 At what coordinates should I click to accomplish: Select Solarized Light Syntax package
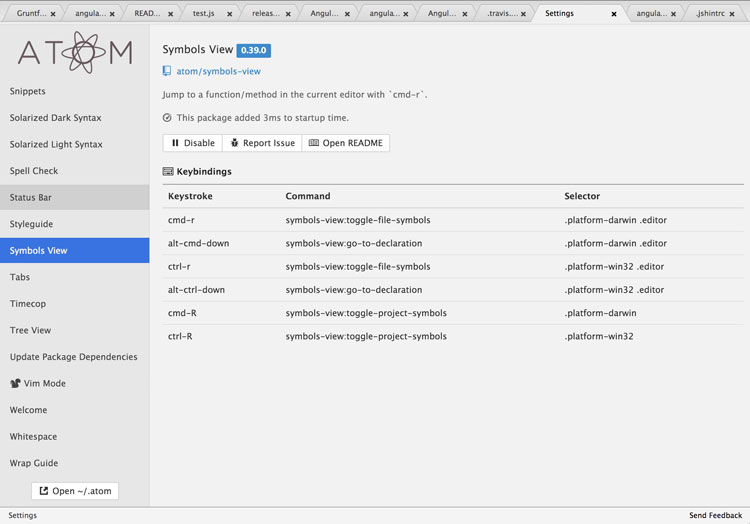tap(75, 144)
